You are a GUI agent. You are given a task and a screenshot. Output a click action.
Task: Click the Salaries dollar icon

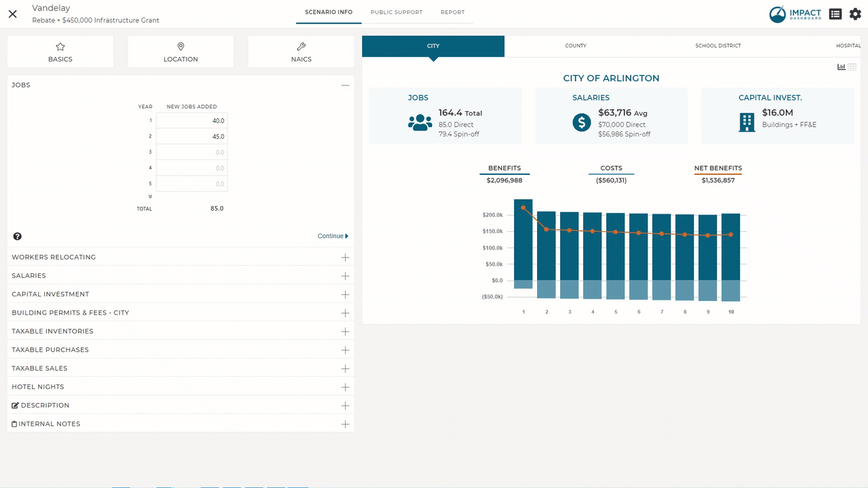pos(581,123)
